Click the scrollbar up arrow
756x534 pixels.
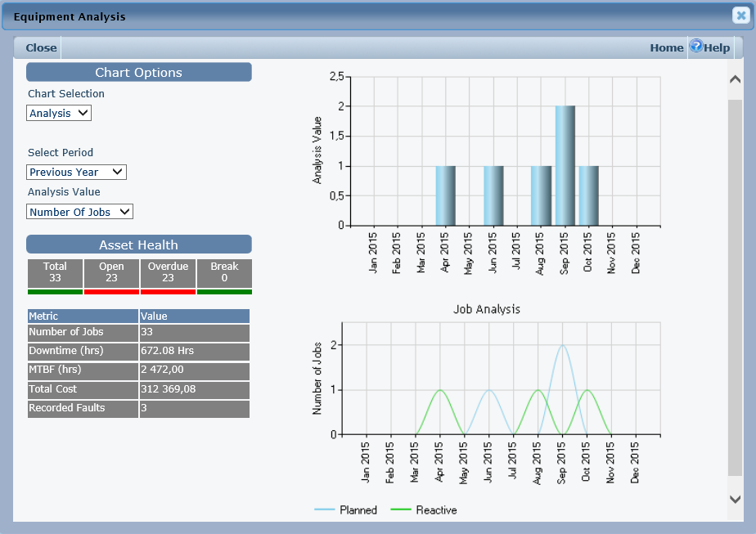735,79
